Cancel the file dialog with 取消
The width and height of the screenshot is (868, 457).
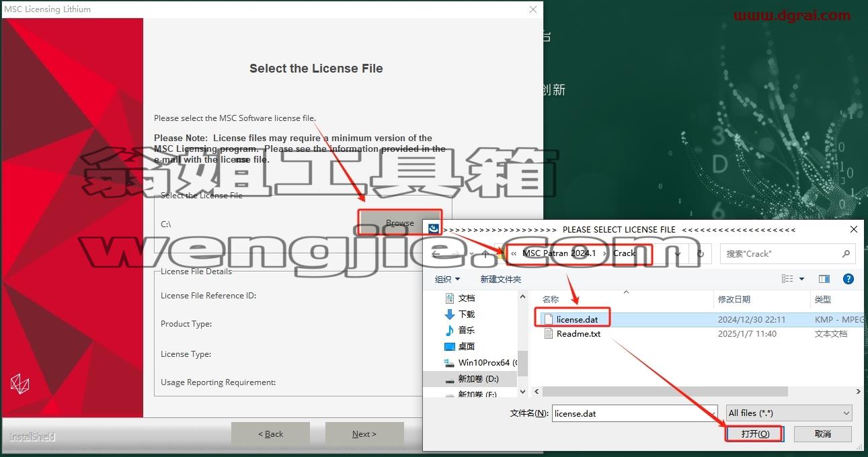coord(822,433)
